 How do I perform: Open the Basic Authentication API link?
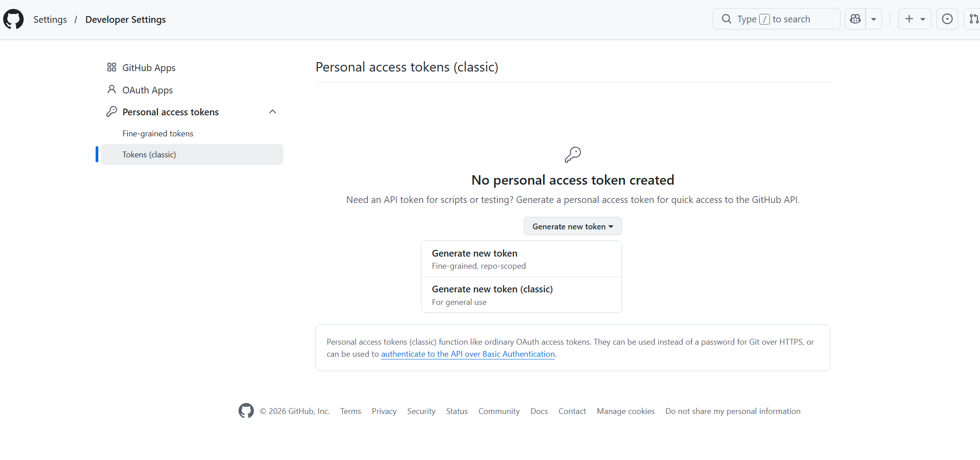[468, 354]
